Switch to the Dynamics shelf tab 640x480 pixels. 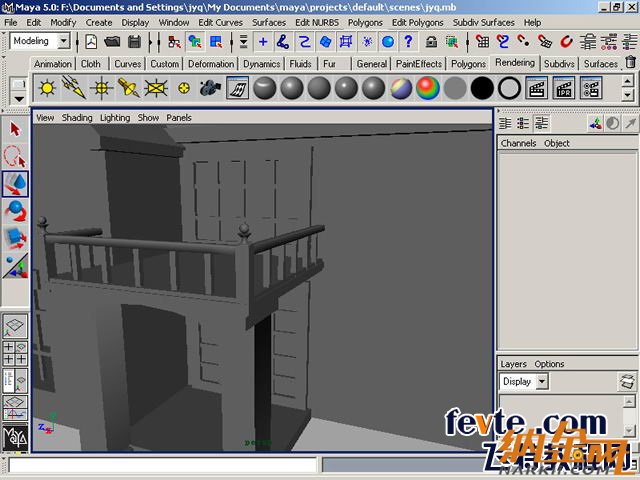pyautogui.click(x=261, y=64)
